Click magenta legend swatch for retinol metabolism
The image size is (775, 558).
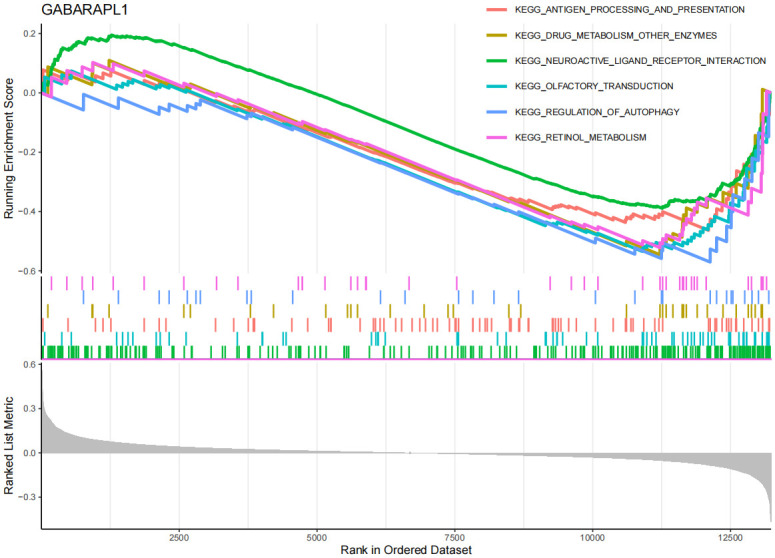coord(497,137)
